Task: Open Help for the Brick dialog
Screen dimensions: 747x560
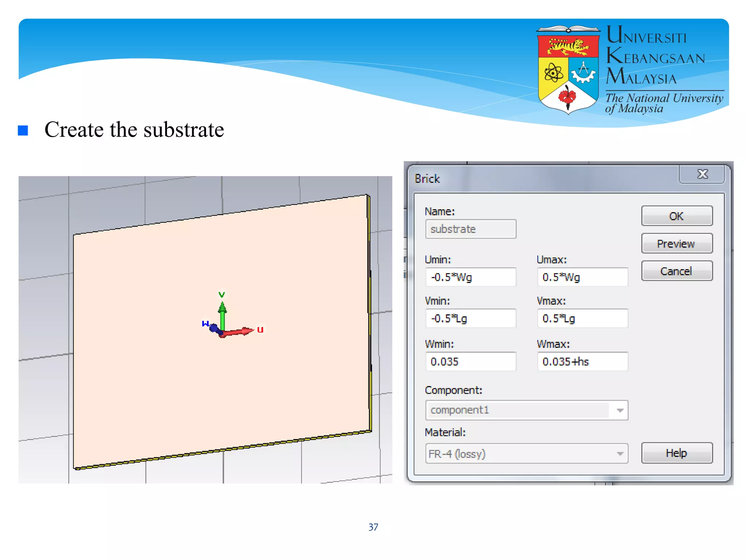Action: click(x=677, y=453)
